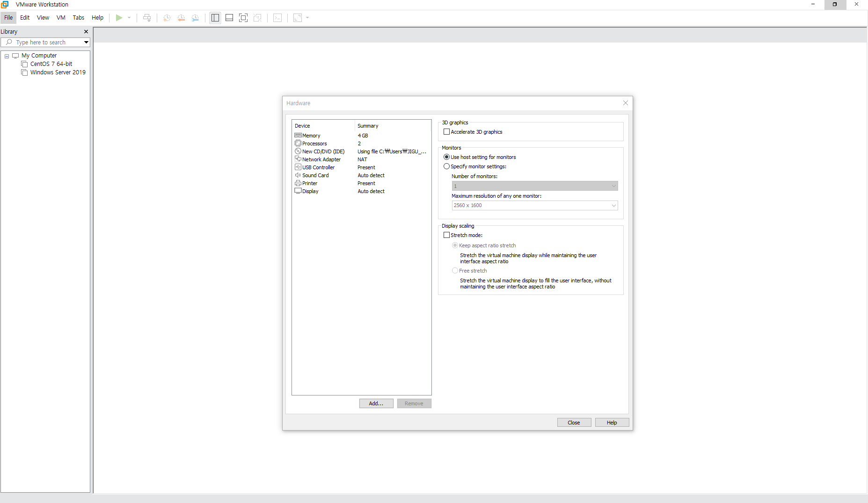Click the Stretch guest toolbar icon
This screenshot has width=868, height=503.
298,18
